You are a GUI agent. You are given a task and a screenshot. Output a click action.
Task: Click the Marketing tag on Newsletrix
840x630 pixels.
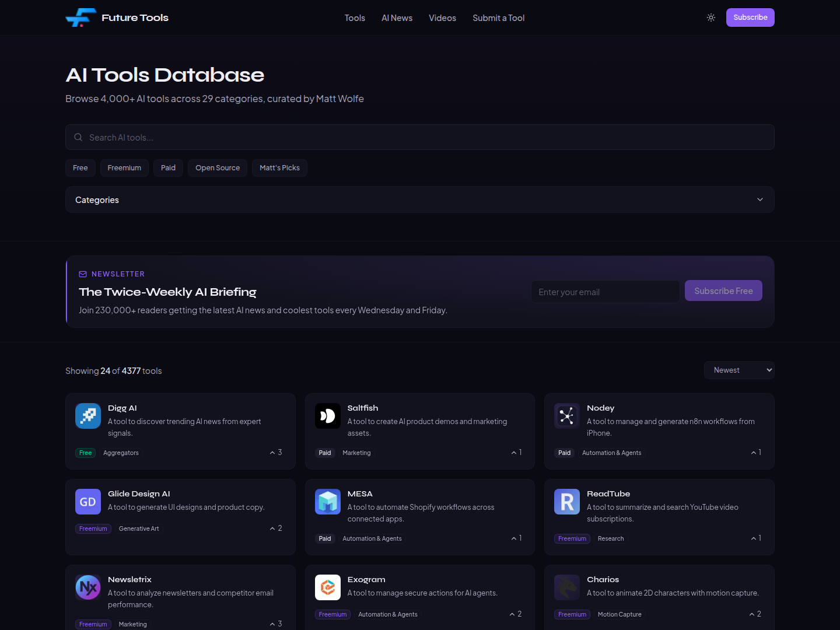point(132,624)
